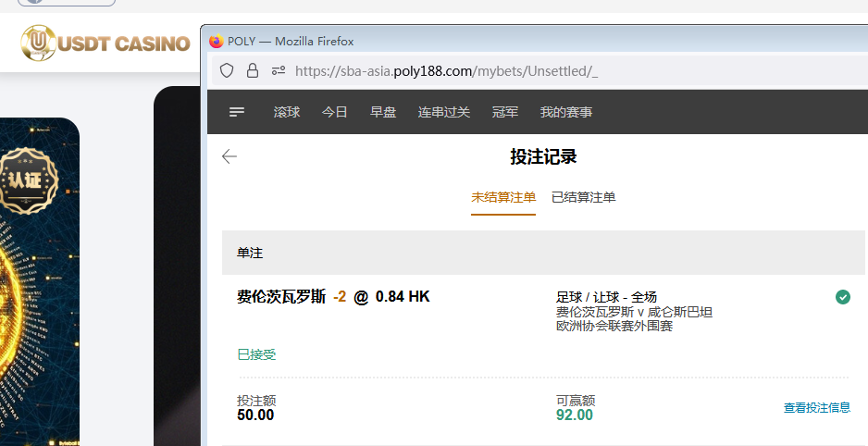Open the site permissions icon in address bar

tap(278, 70)
